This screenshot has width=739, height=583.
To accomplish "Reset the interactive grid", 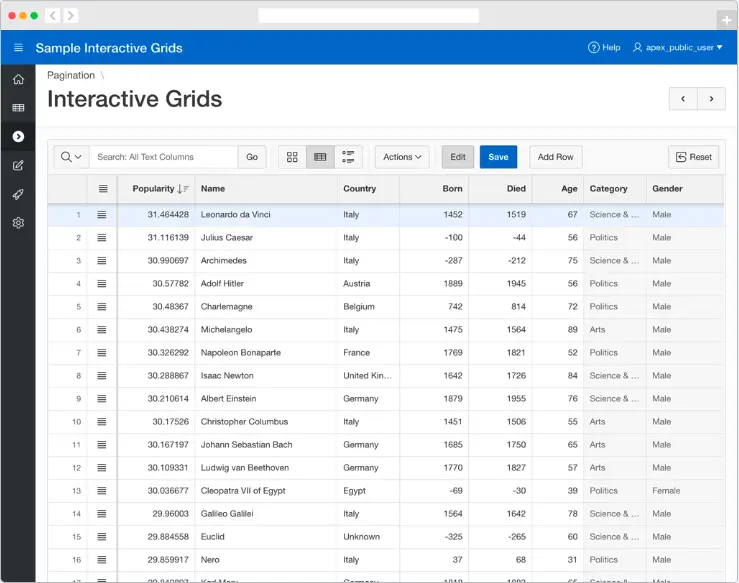I will pyautogui.click(x=693, y=157).
